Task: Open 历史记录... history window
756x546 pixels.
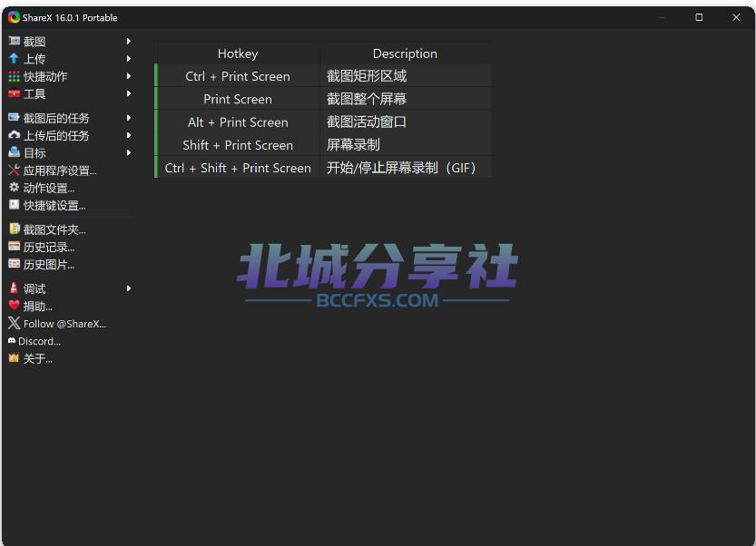Action: (71, 247)
